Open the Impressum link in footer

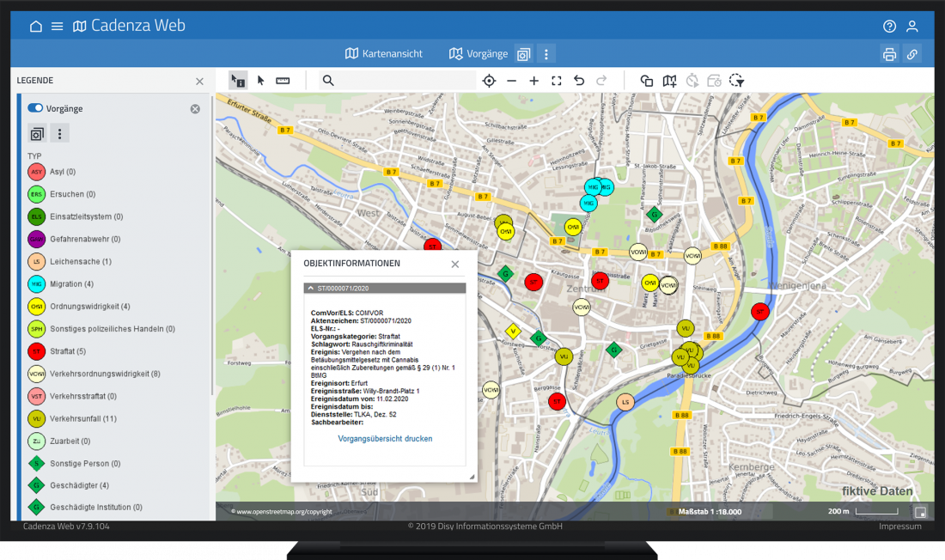click(x=899, y=526)
